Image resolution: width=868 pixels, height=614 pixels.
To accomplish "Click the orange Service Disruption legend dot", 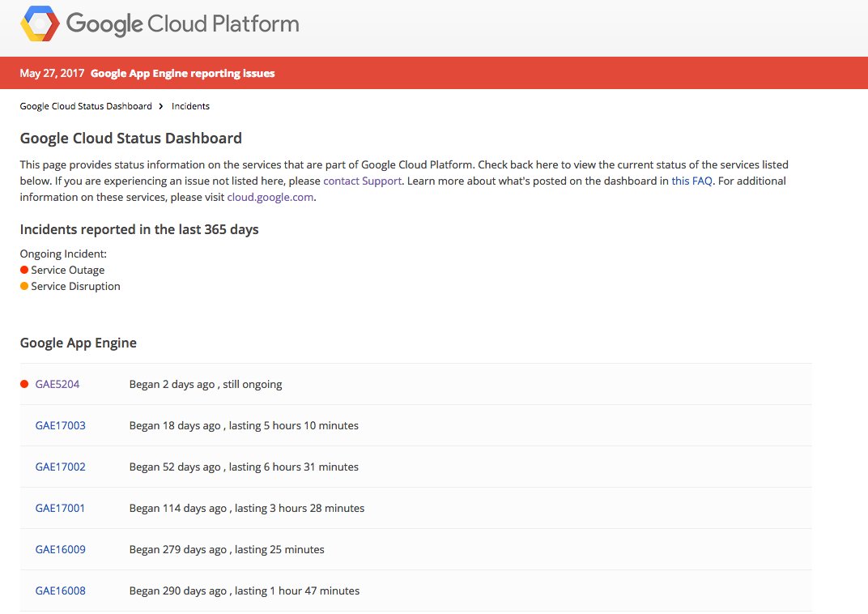I will pyautogui.click(x=24, y=286).
